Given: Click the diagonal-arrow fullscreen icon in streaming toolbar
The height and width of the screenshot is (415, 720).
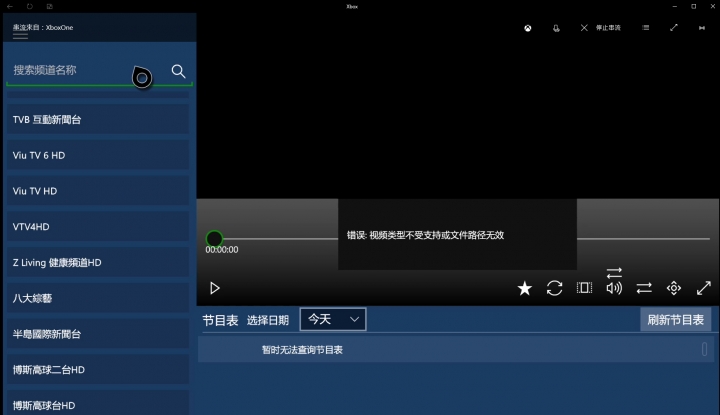Looking at the screenshot, I should coord(674,28).
